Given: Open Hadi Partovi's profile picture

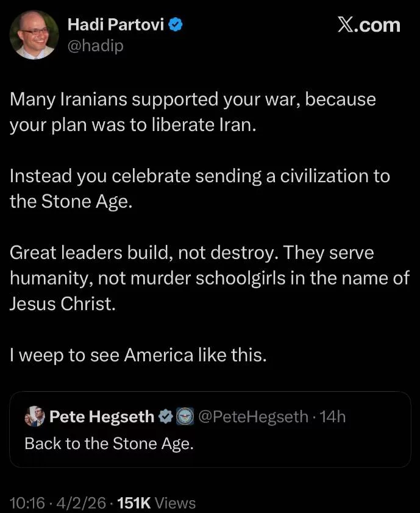Looking at the screenshot, I should (x=35, y=34).
